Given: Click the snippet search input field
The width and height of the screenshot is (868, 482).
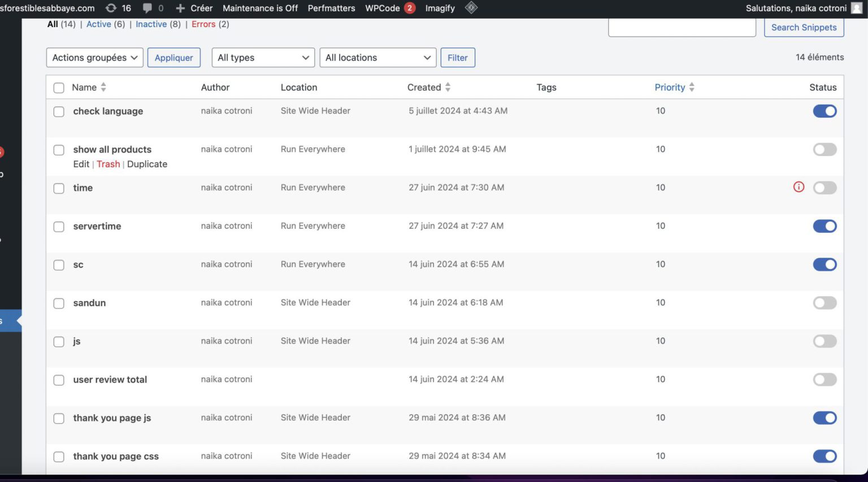Looking at the screenshot, I should 682,27.
